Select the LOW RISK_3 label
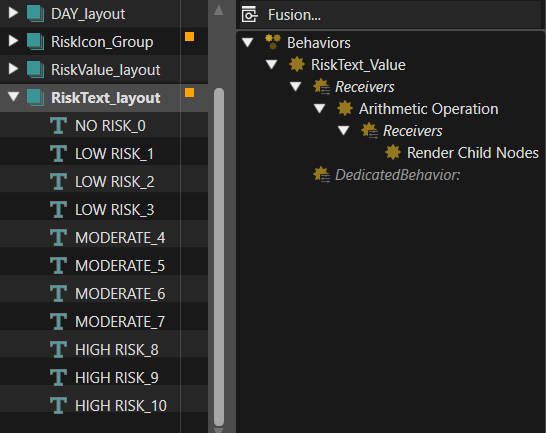Image resolution: width=546 pixels, height=433 pixels. point(115,210)
